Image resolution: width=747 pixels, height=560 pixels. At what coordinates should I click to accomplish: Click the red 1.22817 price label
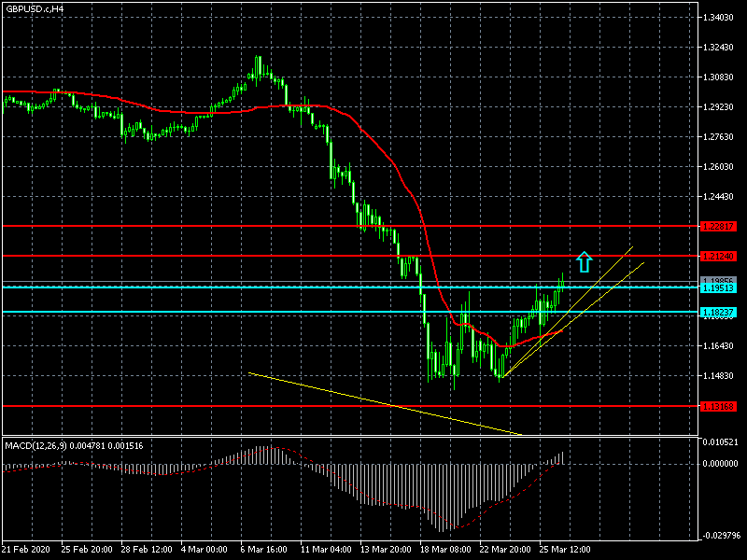tap(718, 226)
